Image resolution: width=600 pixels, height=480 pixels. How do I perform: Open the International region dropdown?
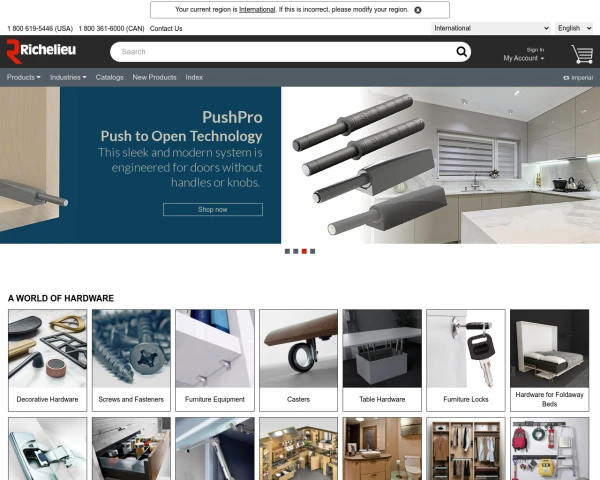491,28
